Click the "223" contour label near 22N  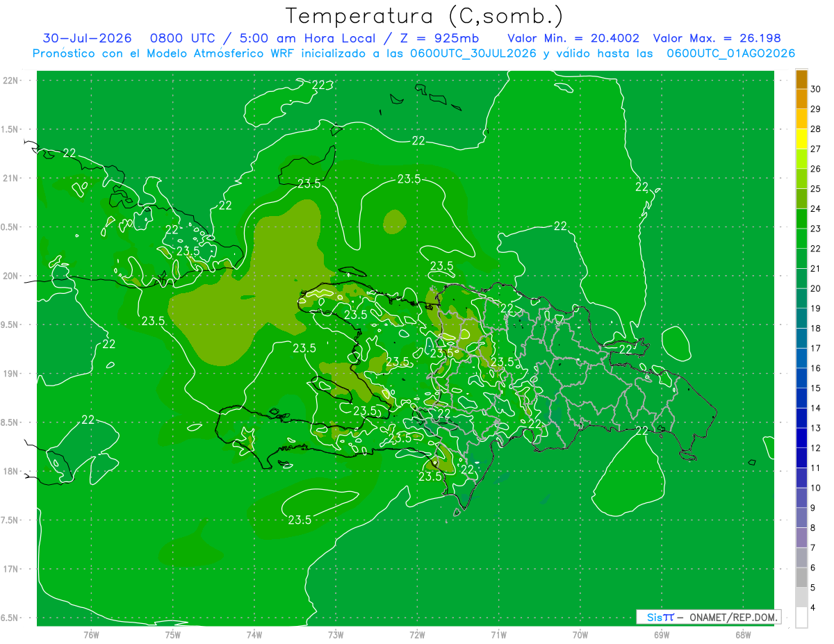322,85
